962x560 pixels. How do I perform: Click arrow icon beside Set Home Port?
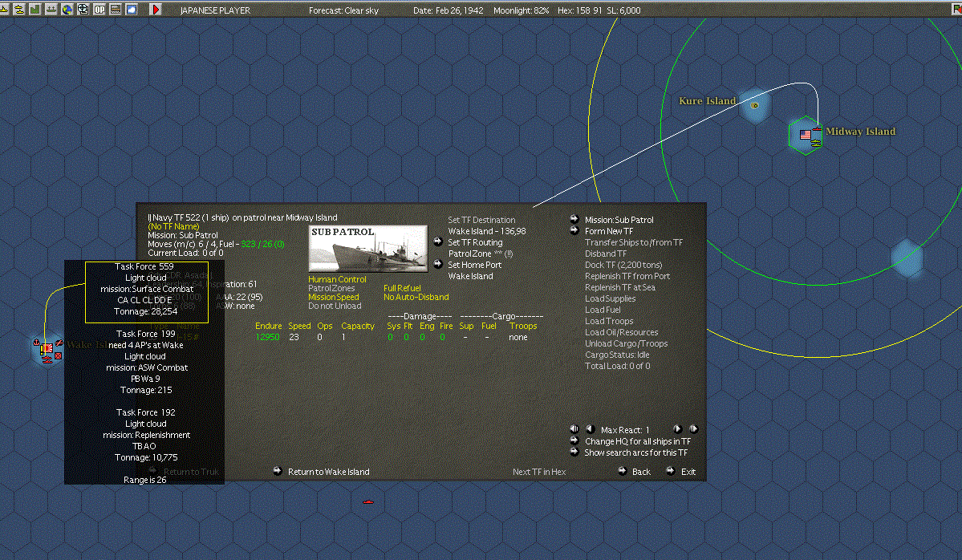(x=438, y=265)
